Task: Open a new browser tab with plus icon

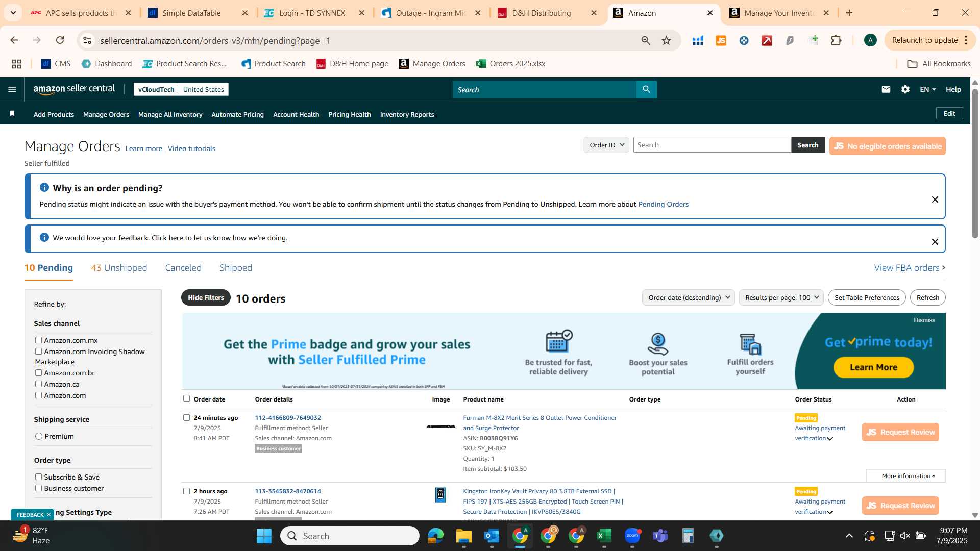Action: 849,13
